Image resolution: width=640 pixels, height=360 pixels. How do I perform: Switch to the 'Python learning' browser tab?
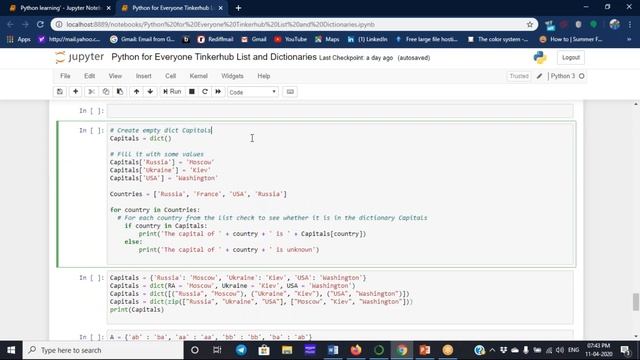click(x=60, y=8)
